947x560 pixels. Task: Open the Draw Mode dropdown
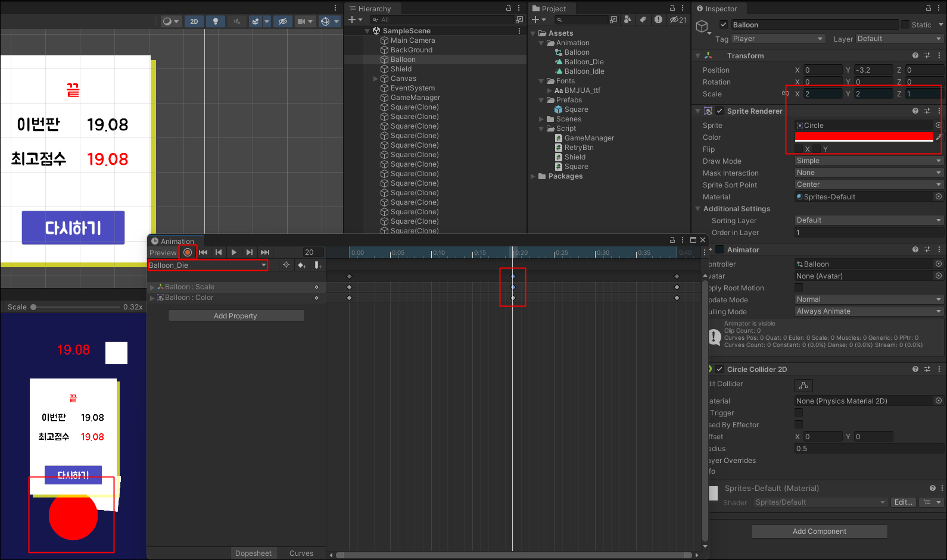click(x=869, y=161)
